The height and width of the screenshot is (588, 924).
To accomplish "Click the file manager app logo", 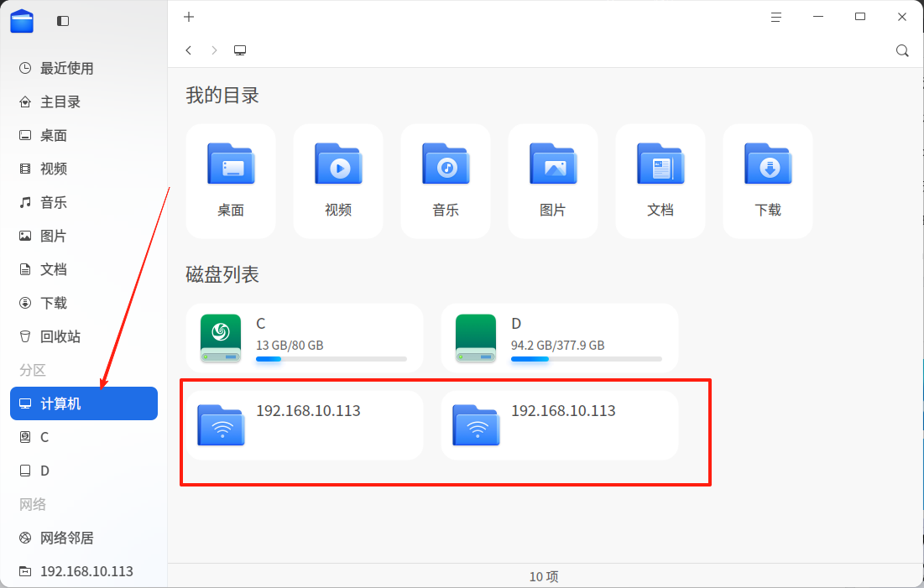I will coord(22,21).
